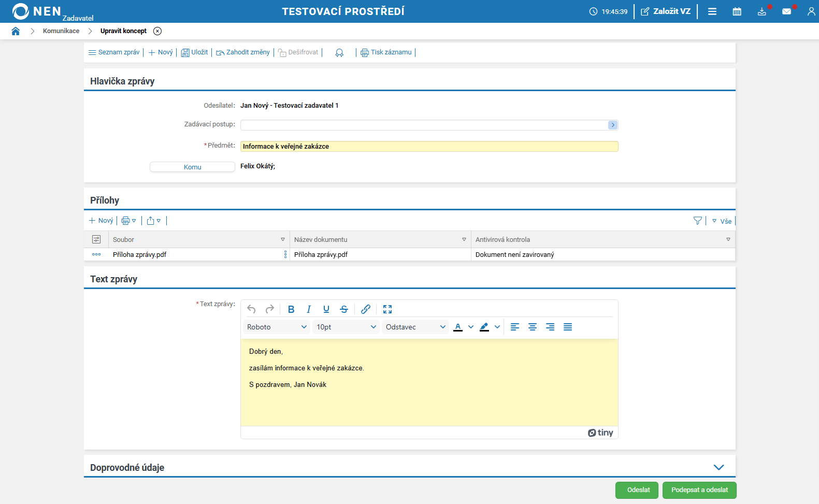Open the Roboto font family dropdown
Viewport: 819px width, 504px height.
point(277,327)
